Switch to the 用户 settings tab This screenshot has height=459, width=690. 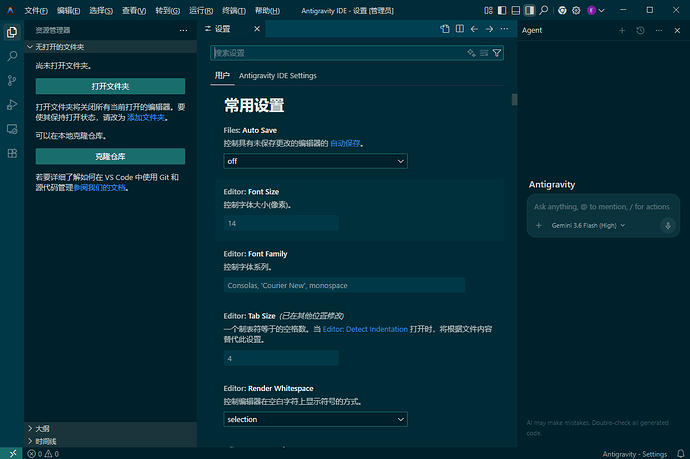pos(222,76)
